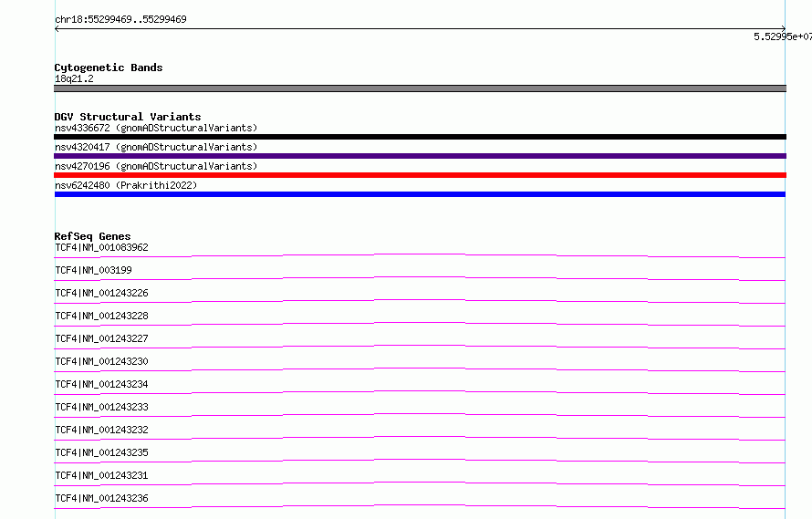Open variant nsv4336672 label

click(x=156, y=128)
